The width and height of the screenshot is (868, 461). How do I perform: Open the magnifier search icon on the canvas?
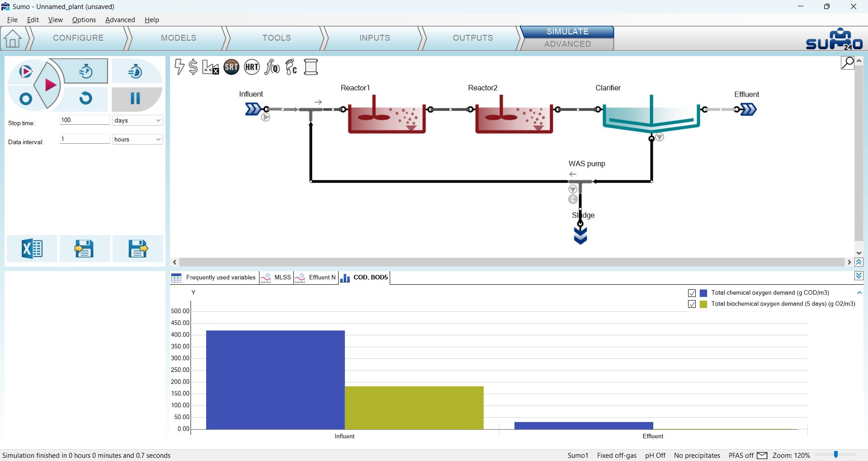tap(847, 62)
